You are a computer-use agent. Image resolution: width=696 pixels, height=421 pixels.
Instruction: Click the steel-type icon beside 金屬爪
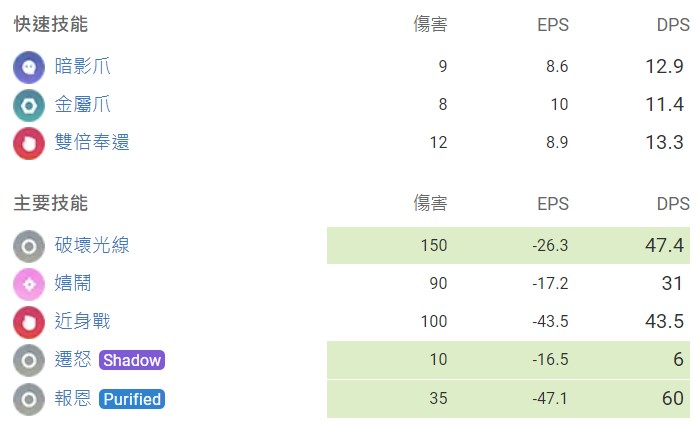(x=29, y=105)
